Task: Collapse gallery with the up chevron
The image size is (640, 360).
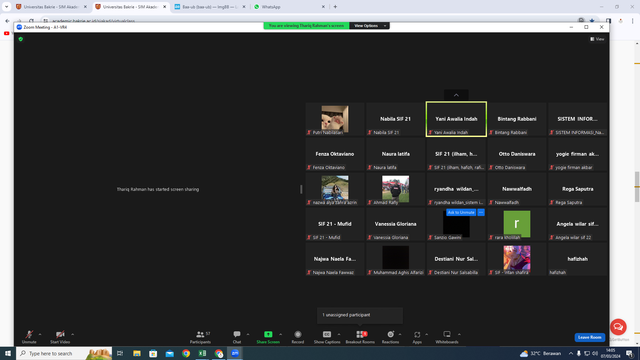Action: pyautogui.click(x=456, y=95)
